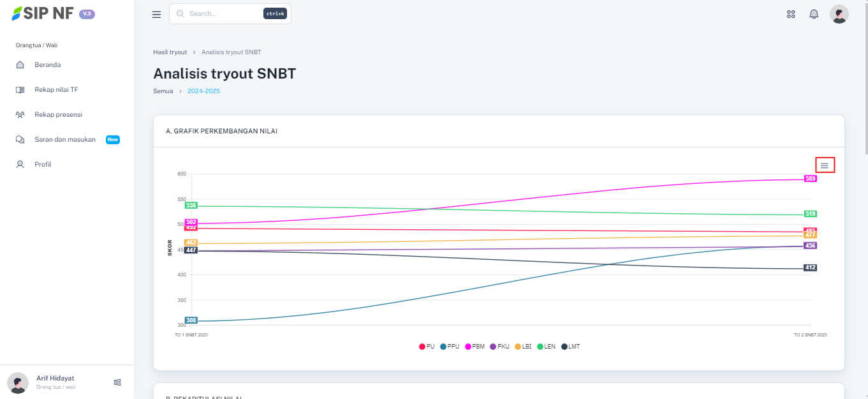
Task: Click the Beranda home icon
Action: [20, 65]
